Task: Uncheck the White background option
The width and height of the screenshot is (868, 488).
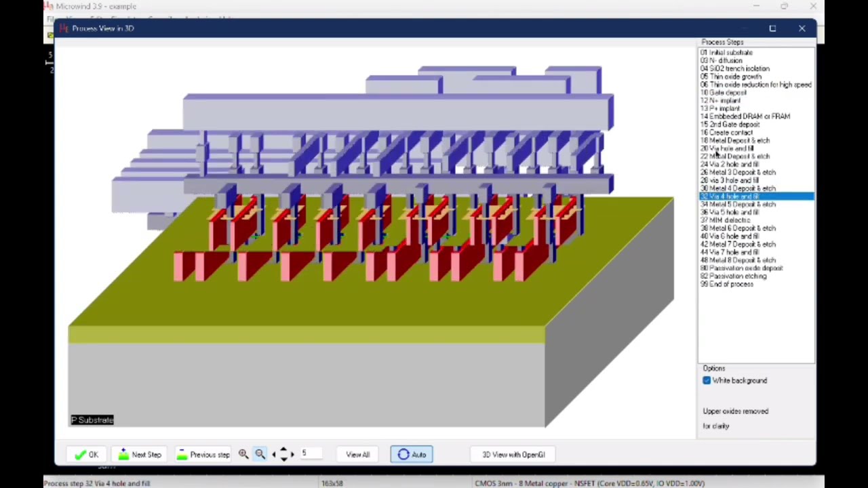Action: point(707,381)
